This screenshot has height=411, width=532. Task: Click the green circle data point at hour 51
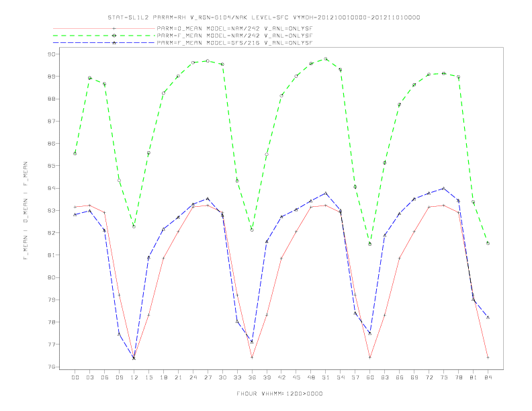(326, 59)
